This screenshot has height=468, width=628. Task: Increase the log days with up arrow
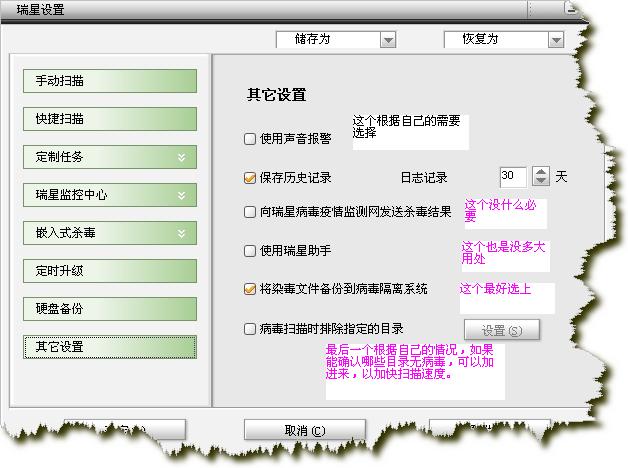541,172
